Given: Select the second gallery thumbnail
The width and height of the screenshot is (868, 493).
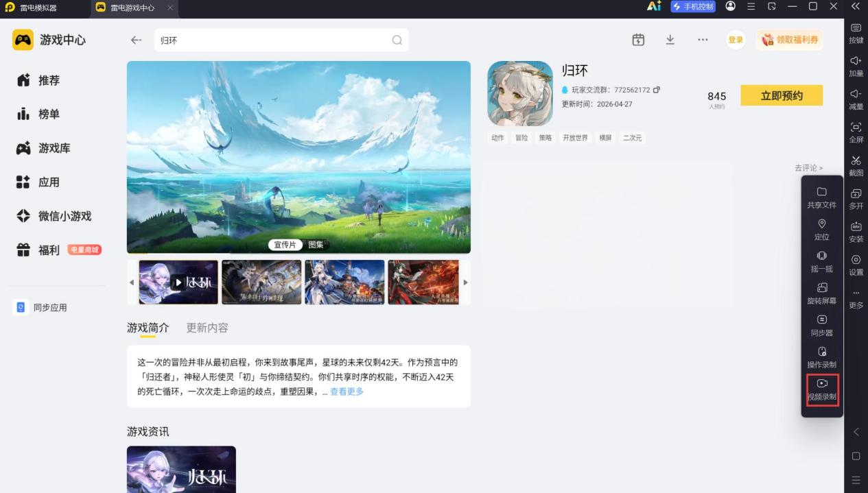Looking at the screenshot, I should (261, 282).
